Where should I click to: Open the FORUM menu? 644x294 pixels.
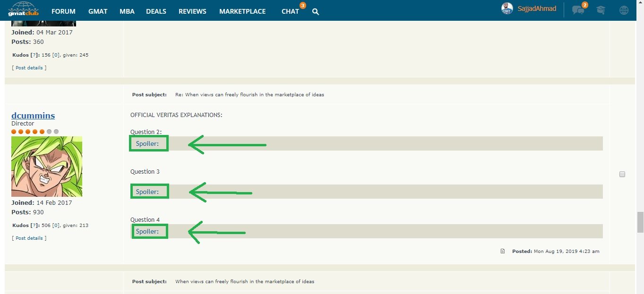click(63, 11)
